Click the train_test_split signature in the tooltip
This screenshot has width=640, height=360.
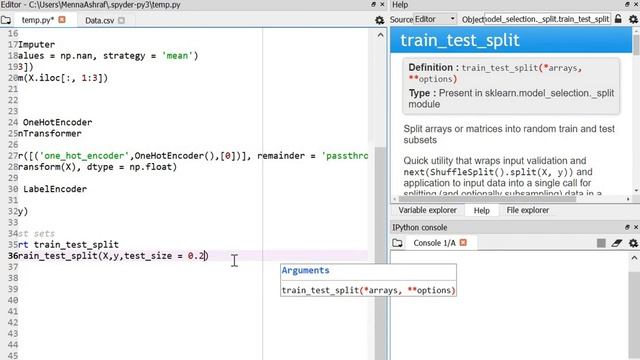point(368,290)
